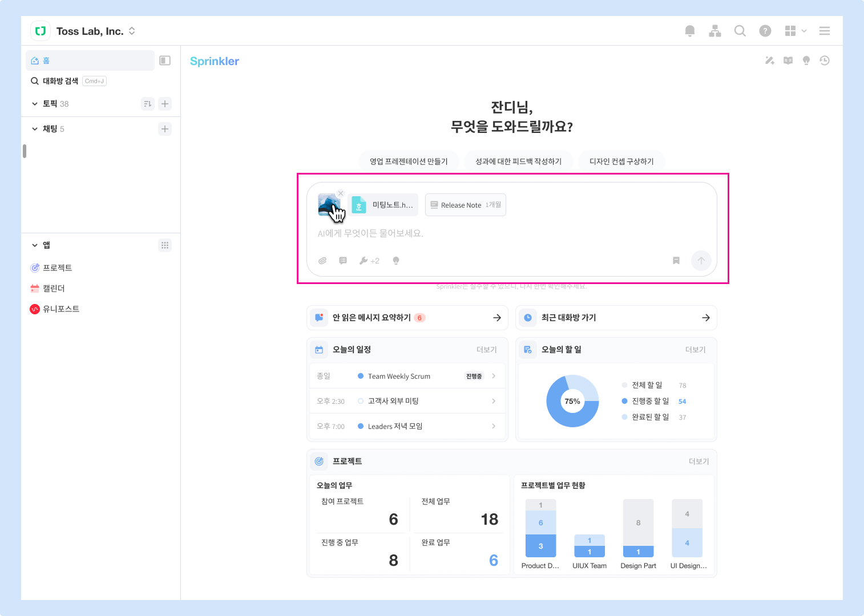Remove the attached image with X
The height and width of the screenshot is (616, 864).
point(341,193)
